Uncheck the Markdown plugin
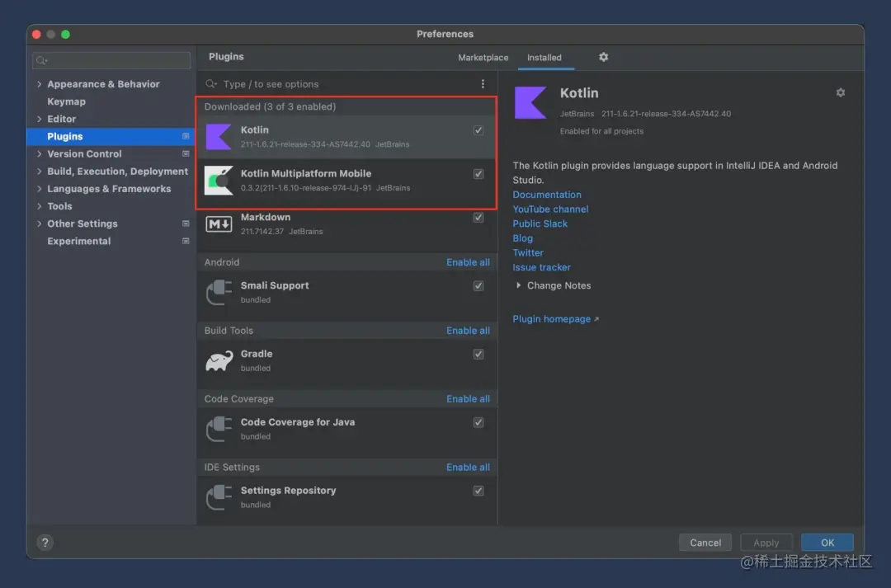This screenshot has width=891, height=588. coord(478,218)
